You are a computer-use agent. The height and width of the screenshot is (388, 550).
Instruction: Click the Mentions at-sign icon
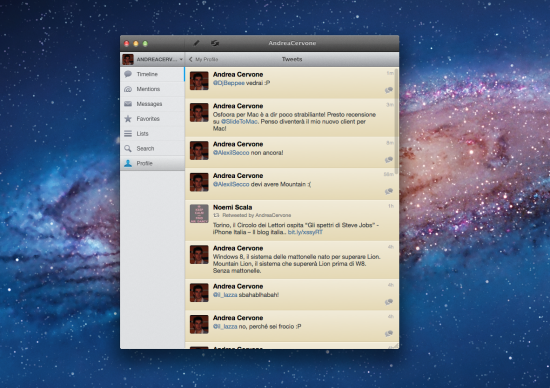(x=128, y=89)
